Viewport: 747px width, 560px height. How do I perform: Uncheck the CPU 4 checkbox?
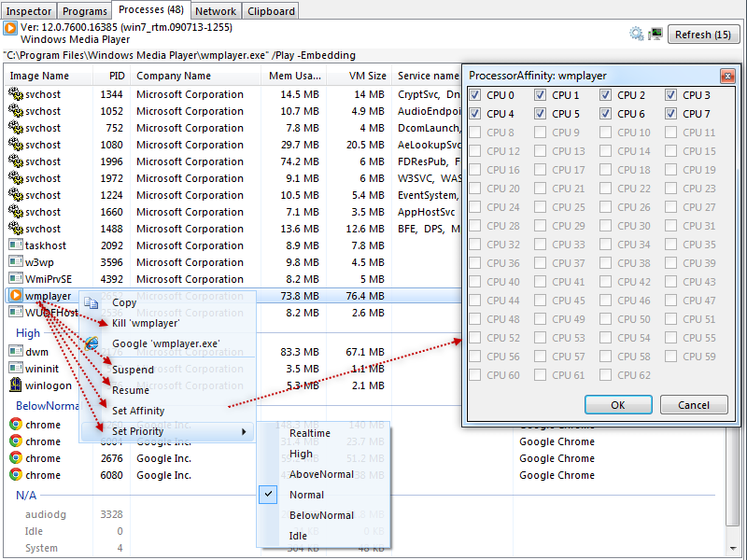pos(475,113)
